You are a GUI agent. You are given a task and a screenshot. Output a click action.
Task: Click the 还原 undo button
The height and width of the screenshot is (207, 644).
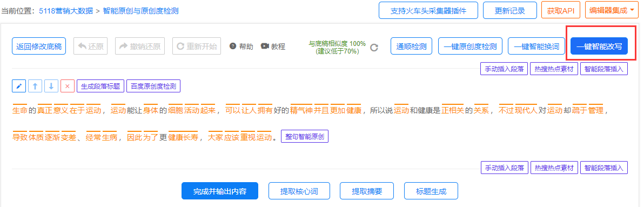point(91,46)
